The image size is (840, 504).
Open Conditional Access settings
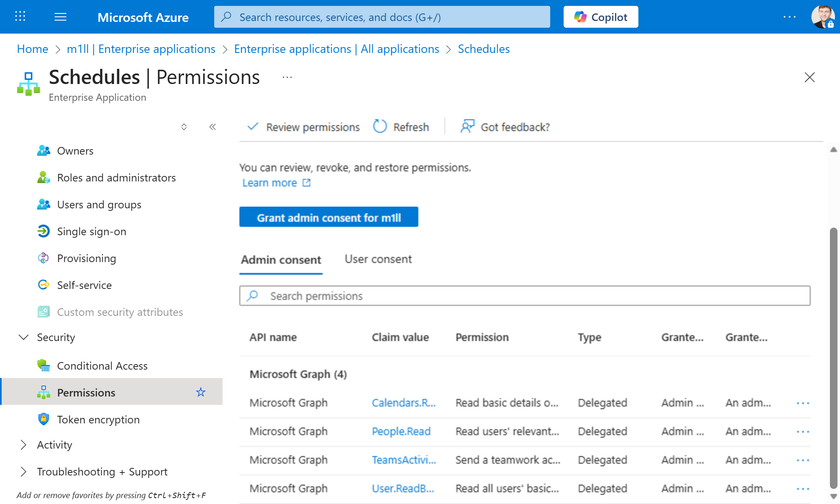tap(102, 365)
